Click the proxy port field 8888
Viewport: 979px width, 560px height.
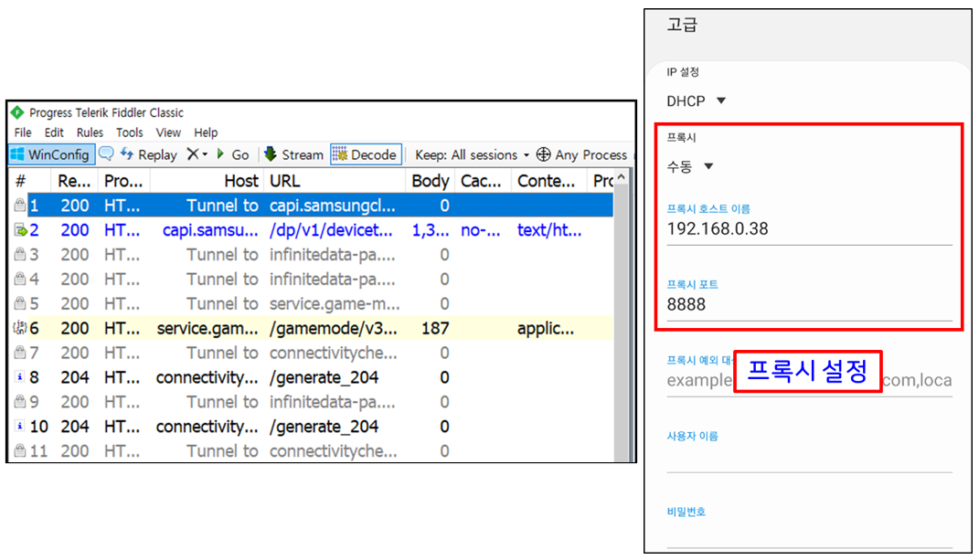(x=809, y=304)
